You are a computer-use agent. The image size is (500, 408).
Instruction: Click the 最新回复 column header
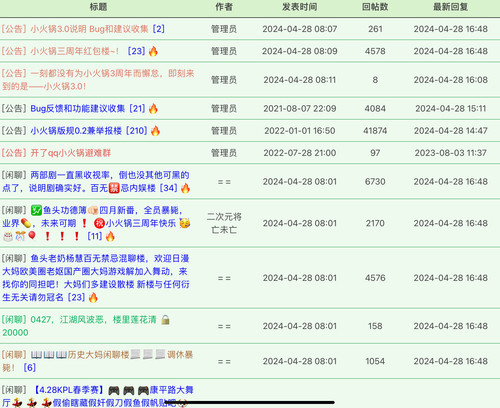[451, 7]
